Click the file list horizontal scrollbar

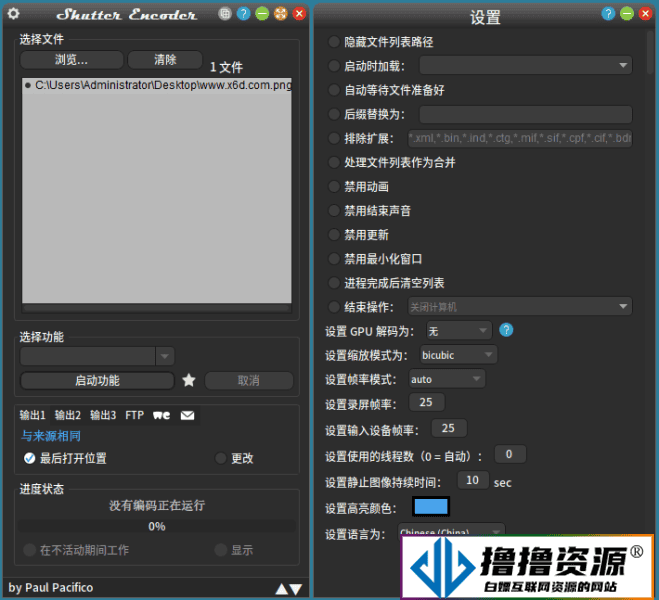[x=156, y=308]
